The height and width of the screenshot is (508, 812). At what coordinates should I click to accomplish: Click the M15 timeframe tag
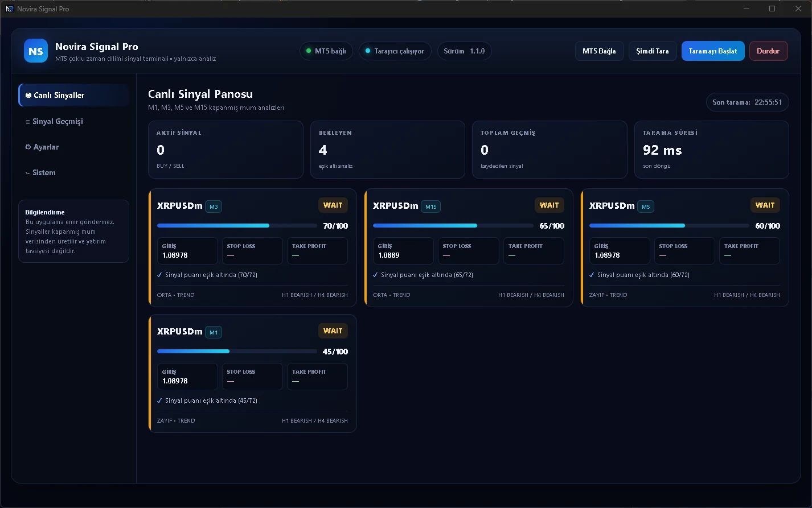pos(430,206)
